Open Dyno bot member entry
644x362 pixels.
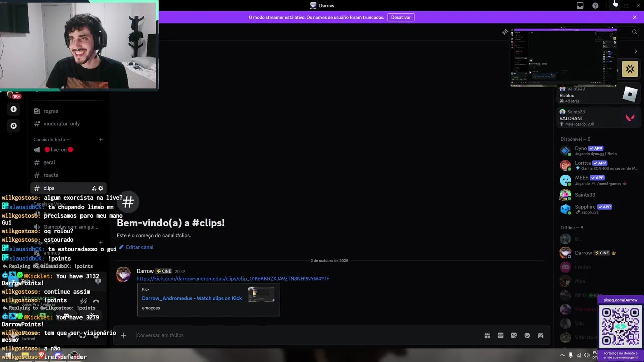[599, 151]
